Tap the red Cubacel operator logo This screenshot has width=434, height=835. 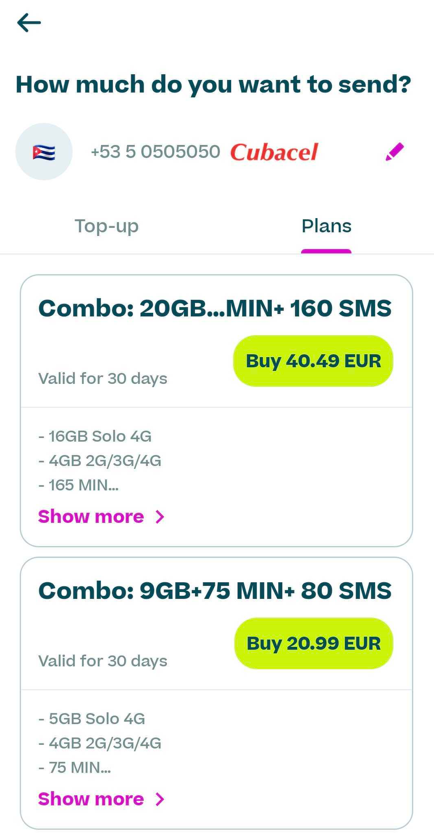274,152
